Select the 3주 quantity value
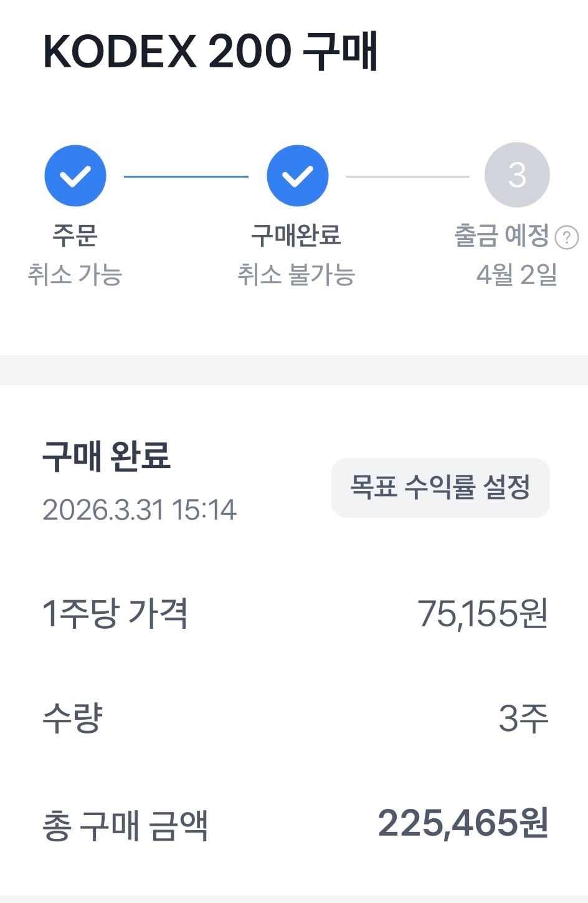588x903 pixels. click(524, 718)
